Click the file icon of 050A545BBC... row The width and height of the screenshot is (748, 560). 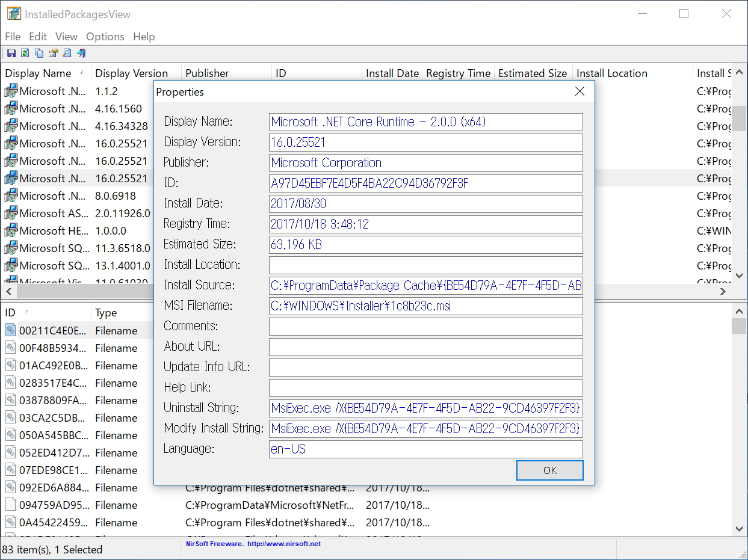(x=11, y=434)
